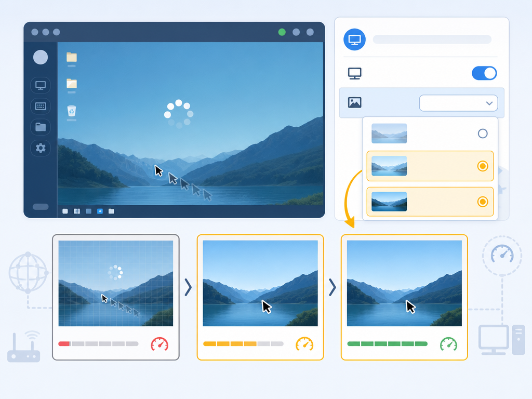This screenshot has width=532, height=399.
Task: Click the dropdown chevron arrow in the panel
Action: [x=489, y=103]
